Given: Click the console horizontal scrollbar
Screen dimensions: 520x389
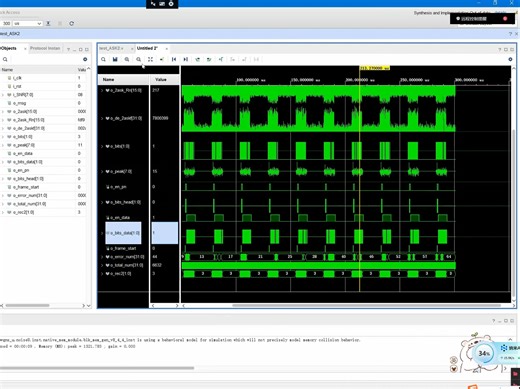Looking at the screenshot, I should (x=97, y=368).
